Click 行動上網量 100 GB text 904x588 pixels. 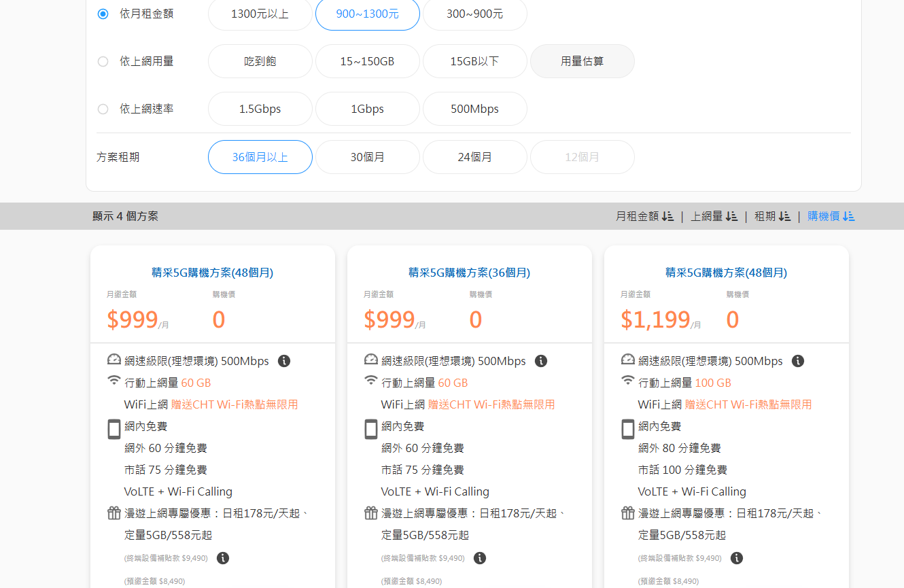pos(684,383)
